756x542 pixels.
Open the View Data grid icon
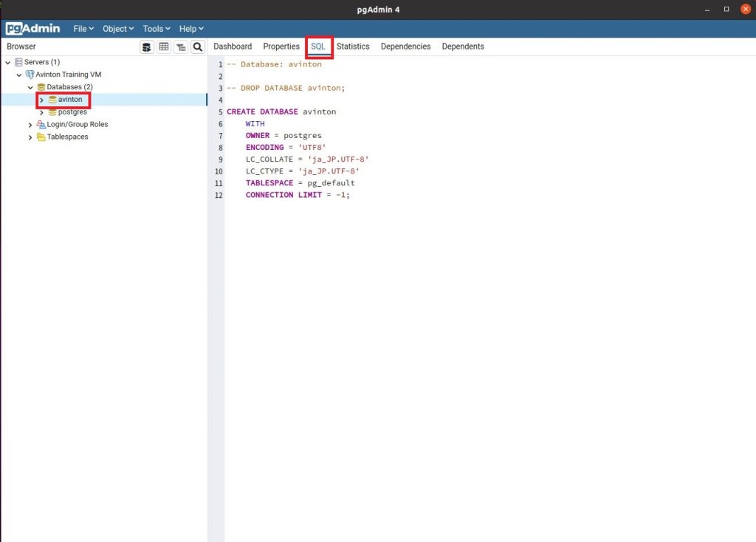164,47
